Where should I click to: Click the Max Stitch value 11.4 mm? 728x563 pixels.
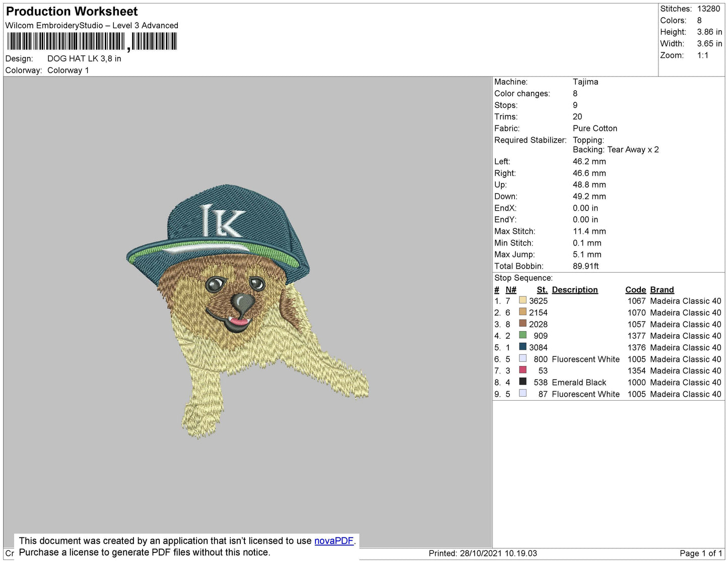point(589,231)
